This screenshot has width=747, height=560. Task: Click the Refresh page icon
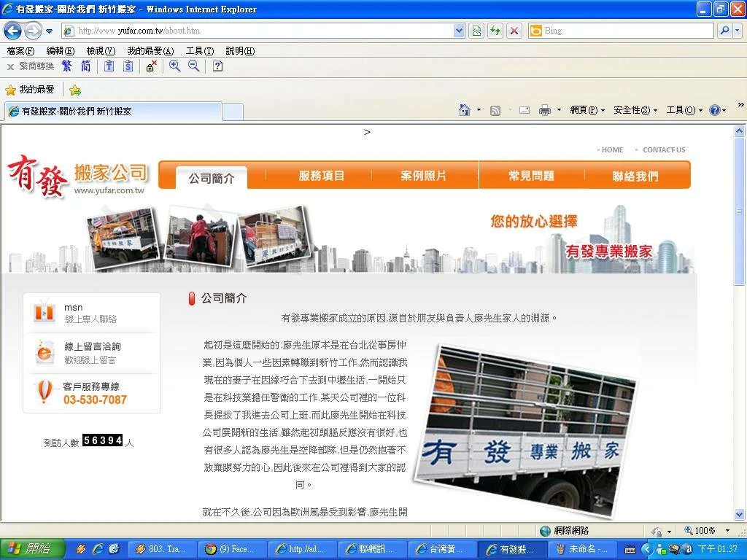tap(495, 31)
